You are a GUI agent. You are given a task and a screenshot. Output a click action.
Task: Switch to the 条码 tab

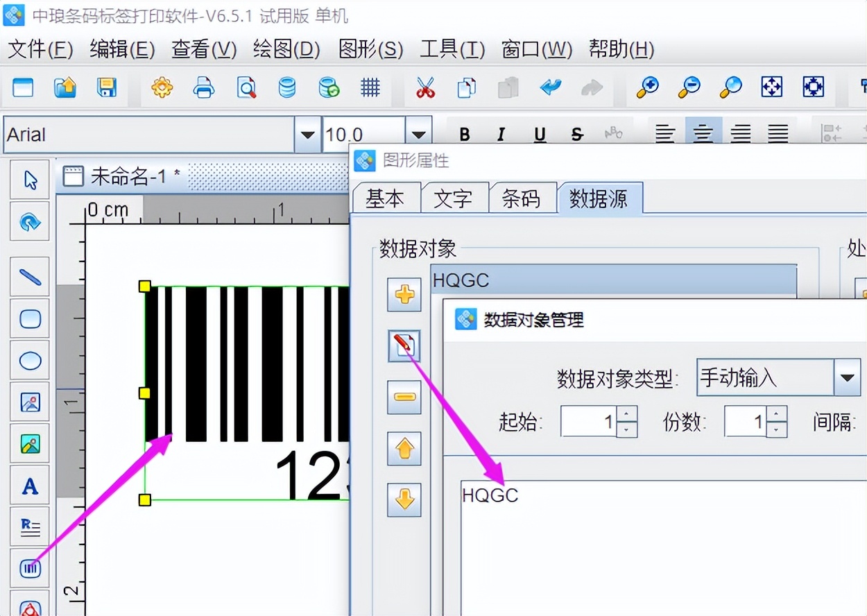(x=521, y=199)
